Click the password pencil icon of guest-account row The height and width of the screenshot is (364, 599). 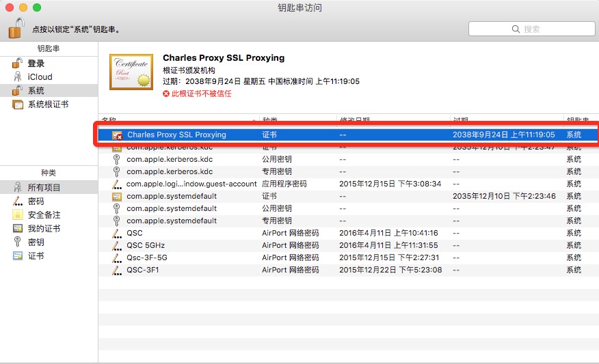click(116, 184)
